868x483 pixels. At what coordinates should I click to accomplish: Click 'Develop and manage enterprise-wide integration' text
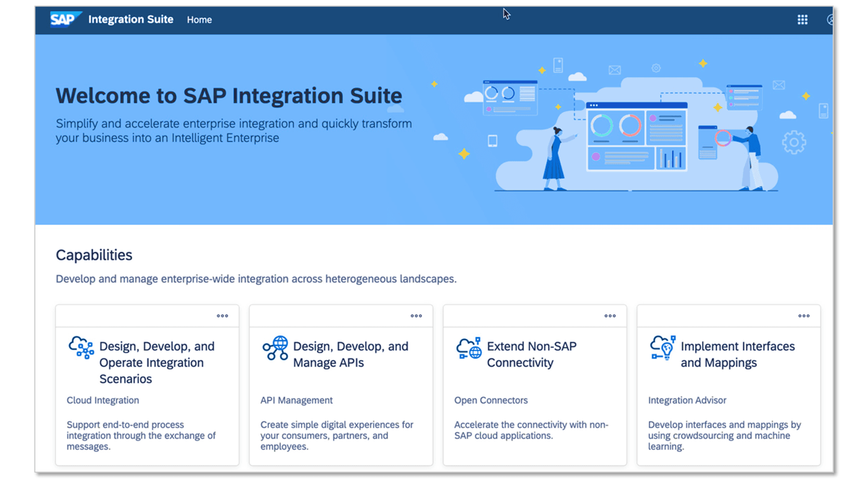[256, 279]
